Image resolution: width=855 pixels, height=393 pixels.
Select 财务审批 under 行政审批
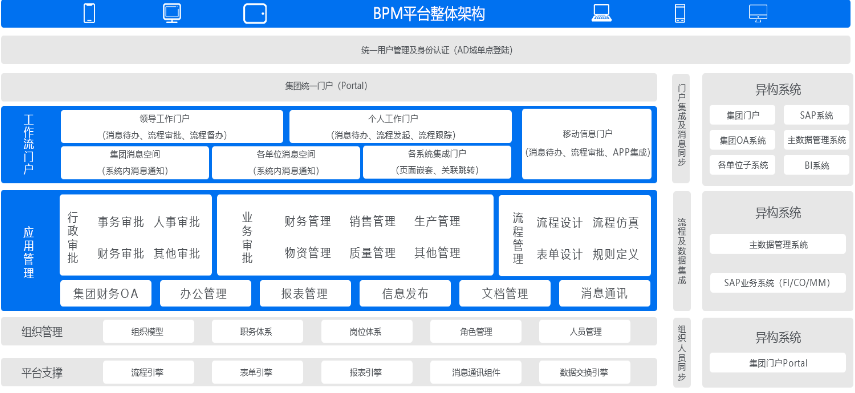pyautogui.click(x=121, y=253)
